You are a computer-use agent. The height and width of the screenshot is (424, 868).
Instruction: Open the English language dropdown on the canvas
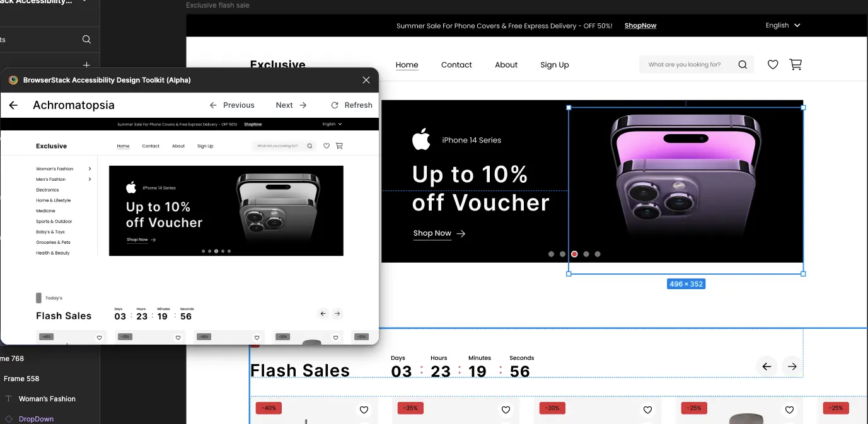pyautogui.click(x=783, y=25)
